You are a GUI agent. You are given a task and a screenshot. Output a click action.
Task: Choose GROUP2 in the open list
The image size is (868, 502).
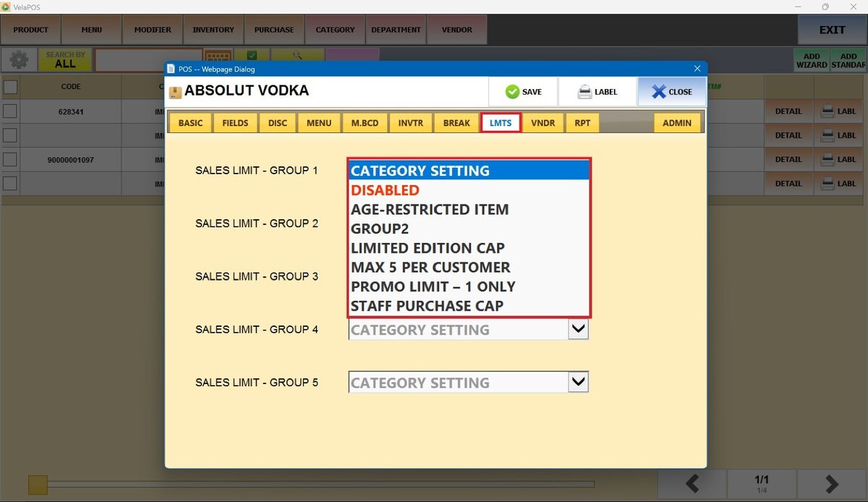click(469, 229)
